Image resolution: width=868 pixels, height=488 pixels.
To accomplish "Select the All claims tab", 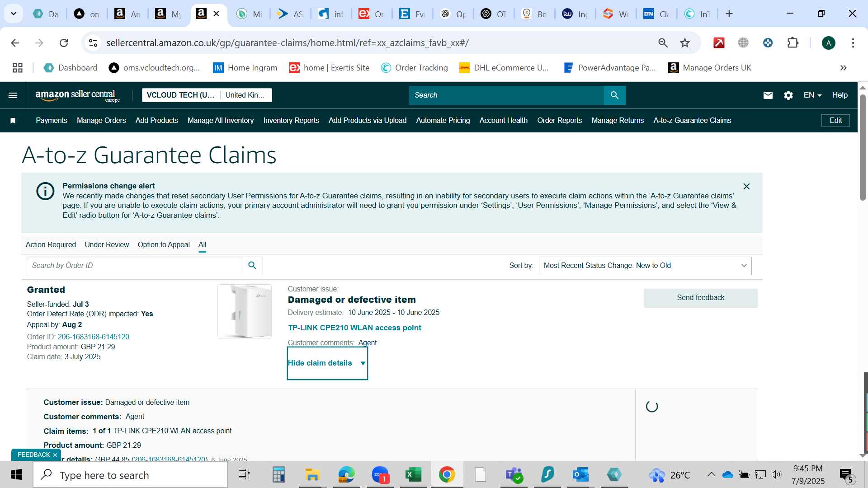I will 202,245.
